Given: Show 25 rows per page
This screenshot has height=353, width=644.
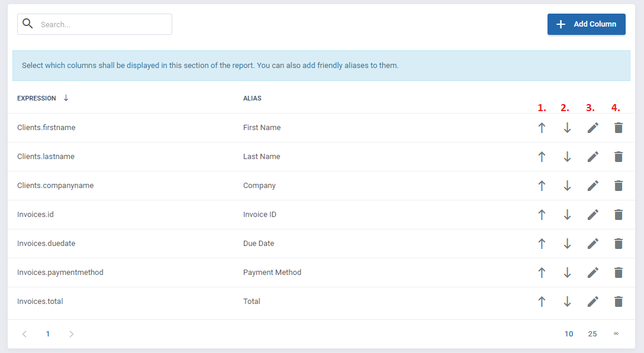Looking at the screenshot, I should tap(593, 333).
